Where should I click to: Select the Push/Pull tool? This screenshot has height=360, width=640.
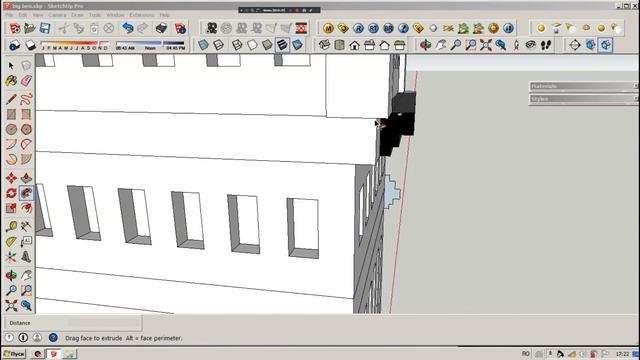click(26, 178)
